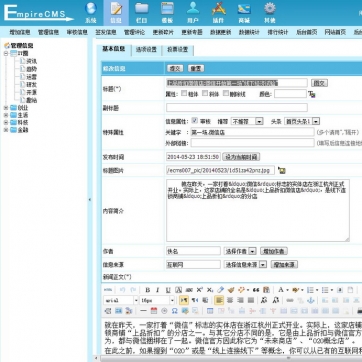Viewport: 362px width, 362px height.
Task: Open the 商城 card icon in top navigation
Action: tap(244, 9)
